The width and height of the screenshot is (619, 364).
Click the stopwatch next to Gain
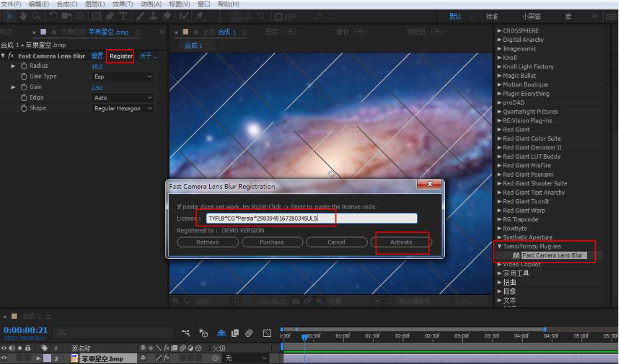(x=24, y=87)
